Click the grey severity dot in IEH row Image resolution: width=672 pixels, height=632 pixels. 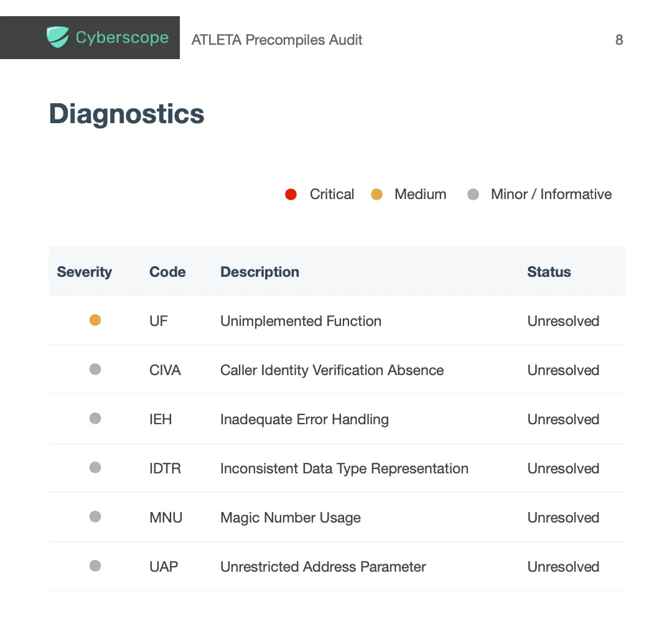[x=95, y=418]
